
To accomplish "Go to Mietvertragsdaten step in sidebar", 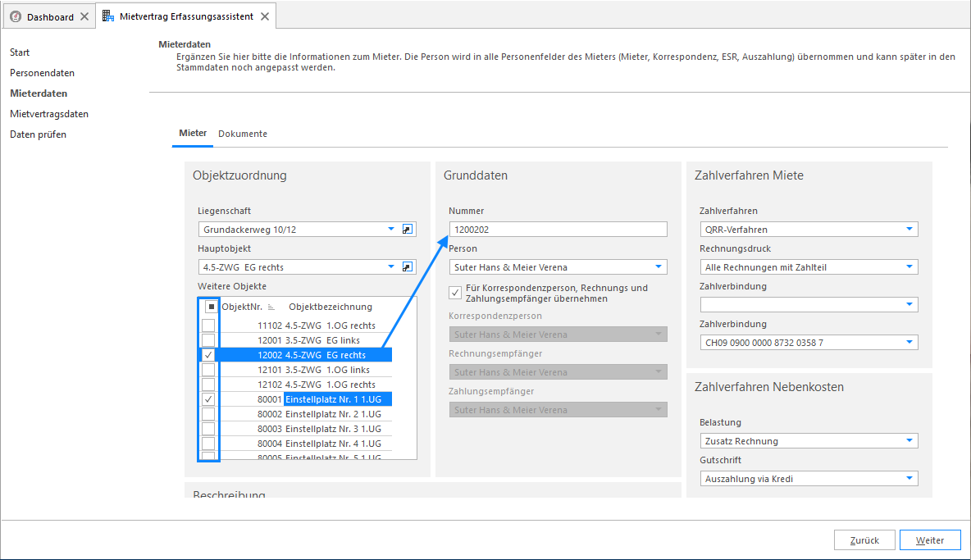I will (49, 114).
